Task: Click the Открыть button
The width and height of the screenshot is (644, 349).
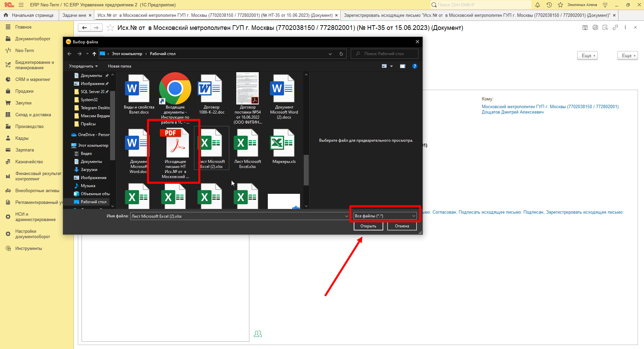Action: pos(368,226)
